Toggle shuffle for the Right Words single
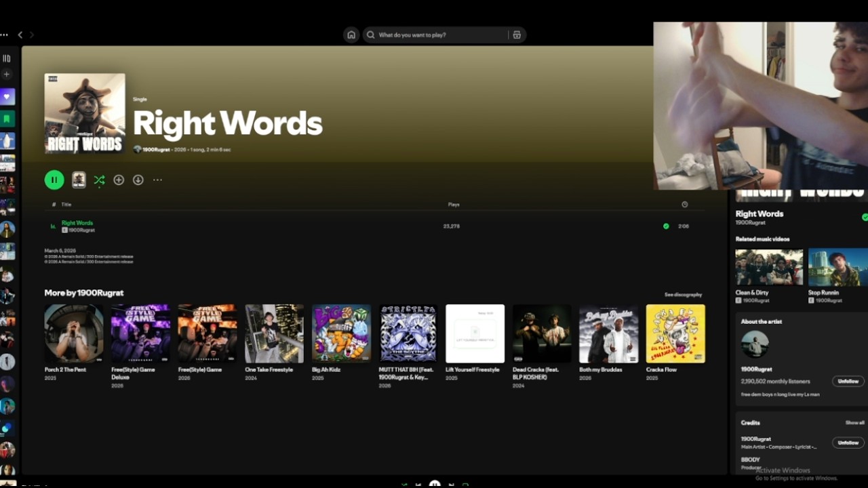The height and width of the screenshot is (488, 868). click(x=99, y=180)
